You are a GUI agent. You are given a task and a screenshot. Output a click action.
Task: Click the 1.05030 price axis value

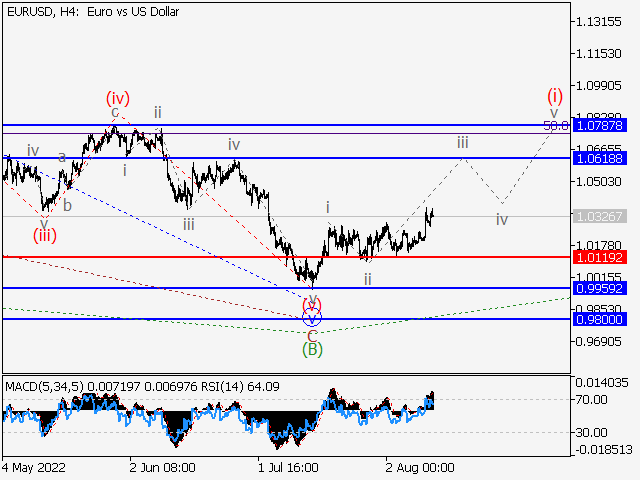(598, 181)
